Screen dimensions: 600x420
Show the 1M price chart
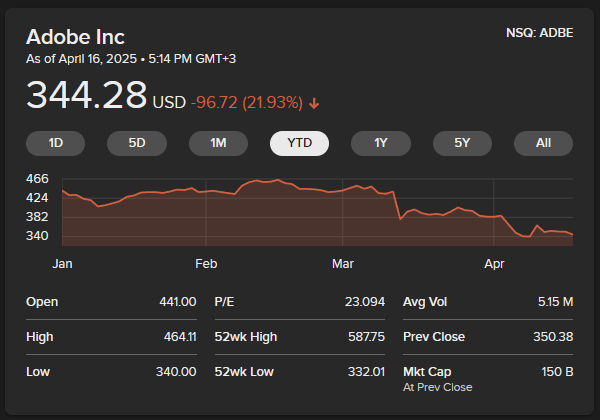[x=218, y=143]
